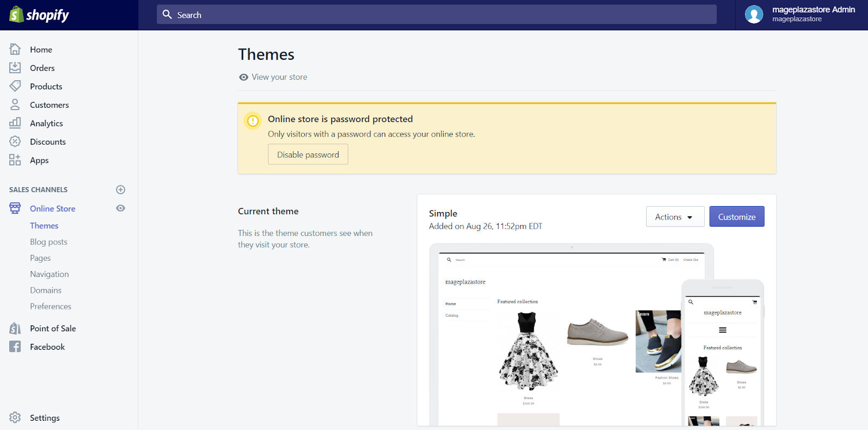The width and height of the screenshot is (868, 430).
Task: Click Disable password button
Action: click(x=308, y=155)
